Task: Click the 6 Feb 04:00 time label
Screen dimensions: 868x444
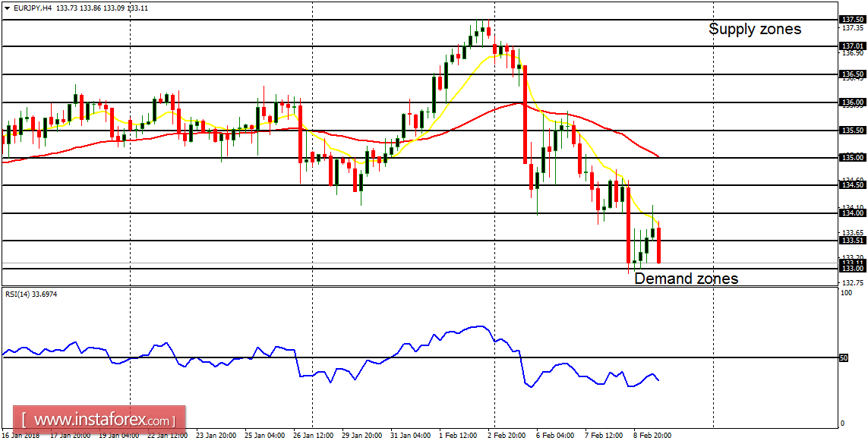Action: 554,435
